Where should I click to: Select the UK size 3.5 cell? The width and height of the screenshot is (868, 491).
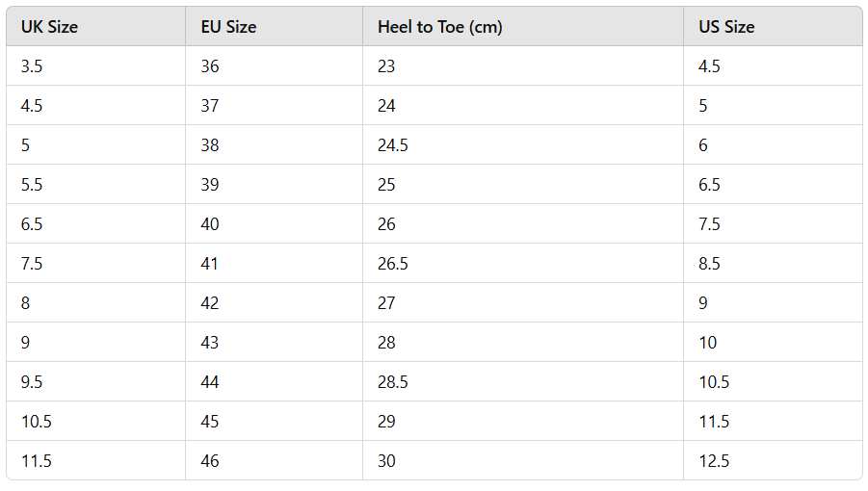tap(32, 66)
